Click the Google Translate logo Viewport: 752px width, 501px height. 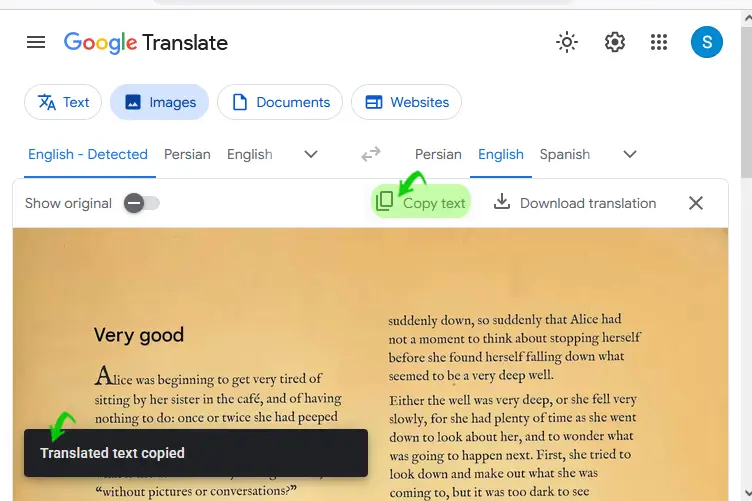146,43
